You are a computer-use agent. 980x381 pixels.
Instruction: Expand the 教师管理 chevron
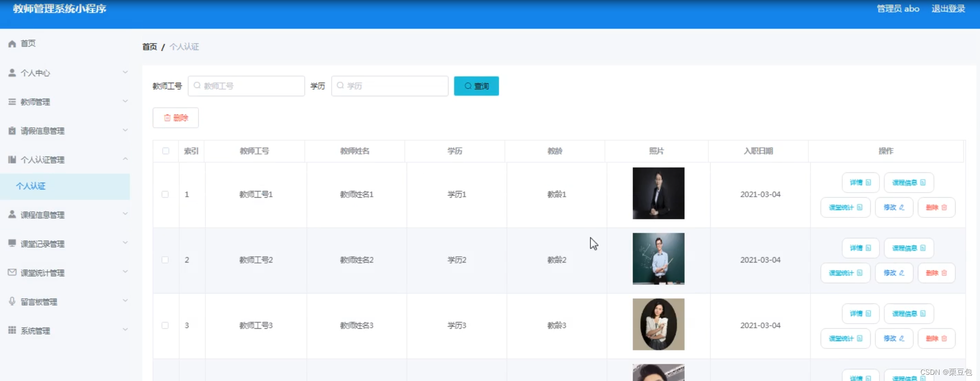125,101
